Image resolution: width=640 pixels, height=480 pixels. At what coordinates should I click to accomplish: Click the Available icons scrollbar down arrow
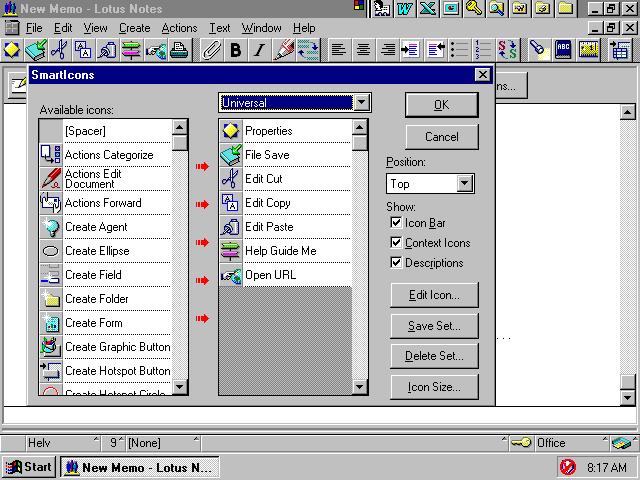click(x=180, y=387)
